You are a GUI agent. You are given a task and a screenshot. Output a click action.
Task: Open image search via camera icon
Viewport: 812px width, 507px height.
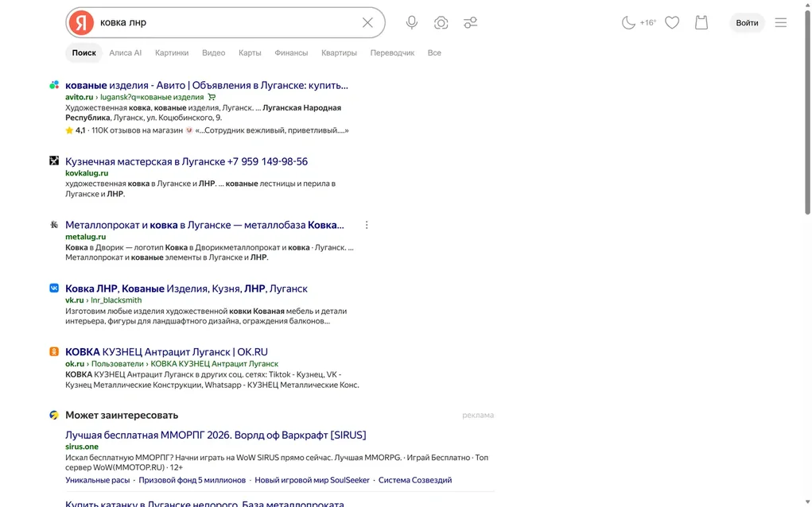click(441, 22)
